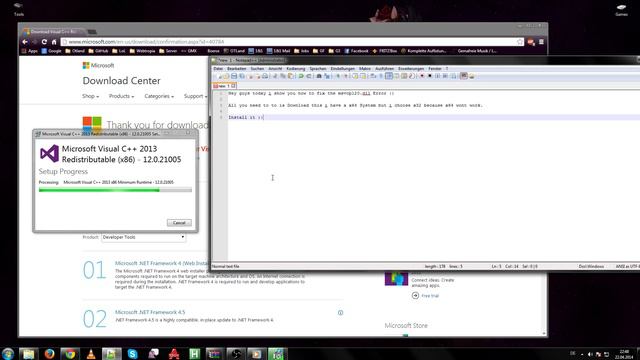Open the GitHub bookmark folder in Chrome
The height and width of the screenshot is (360, 640).
click(x=98, y=51)
